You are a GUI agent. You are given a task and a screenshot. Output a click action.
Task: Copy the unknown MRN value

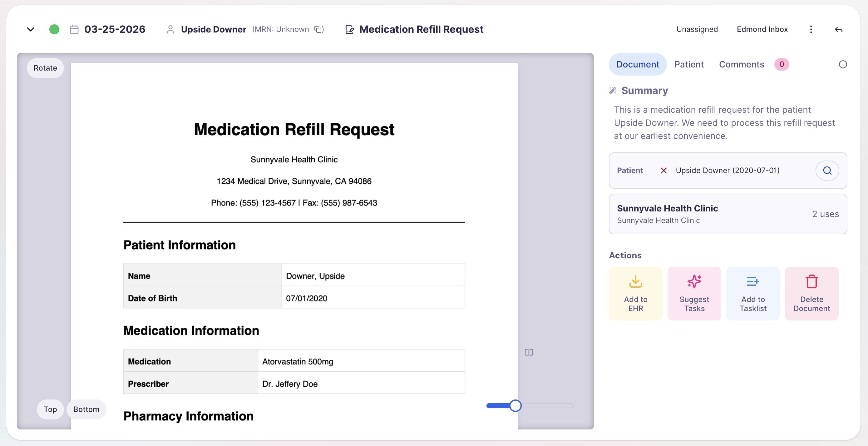tap(318, 29)
